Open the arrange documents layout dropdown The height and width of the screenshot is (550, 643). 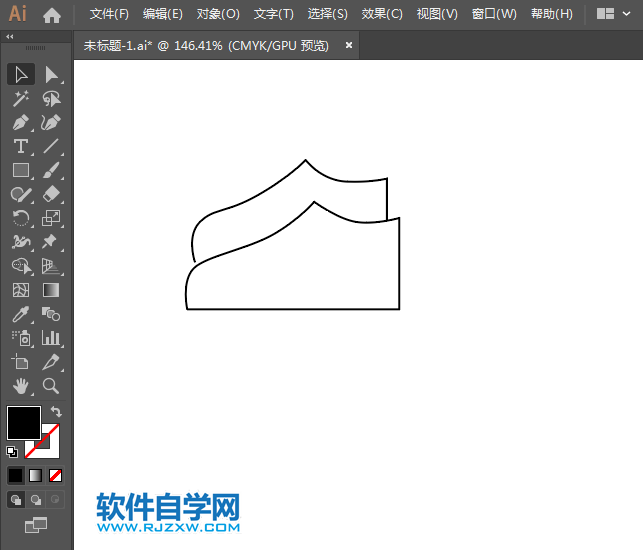click(x=613, y=14)
